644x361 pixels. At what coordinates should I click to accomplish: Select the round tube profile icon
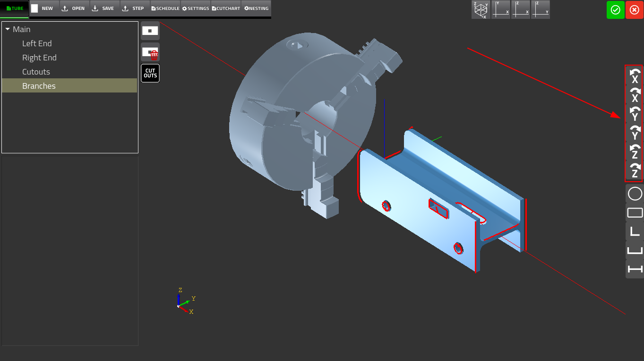point(635,193)
